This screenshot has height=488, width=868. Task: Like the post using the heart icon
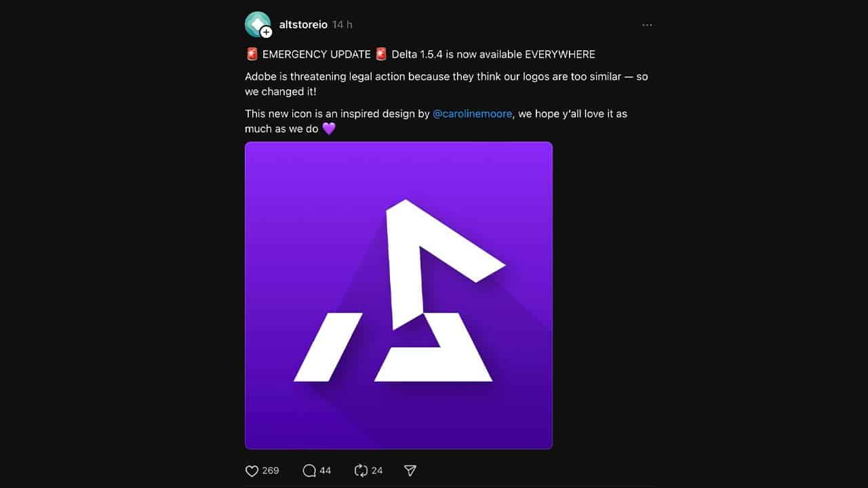252,470
